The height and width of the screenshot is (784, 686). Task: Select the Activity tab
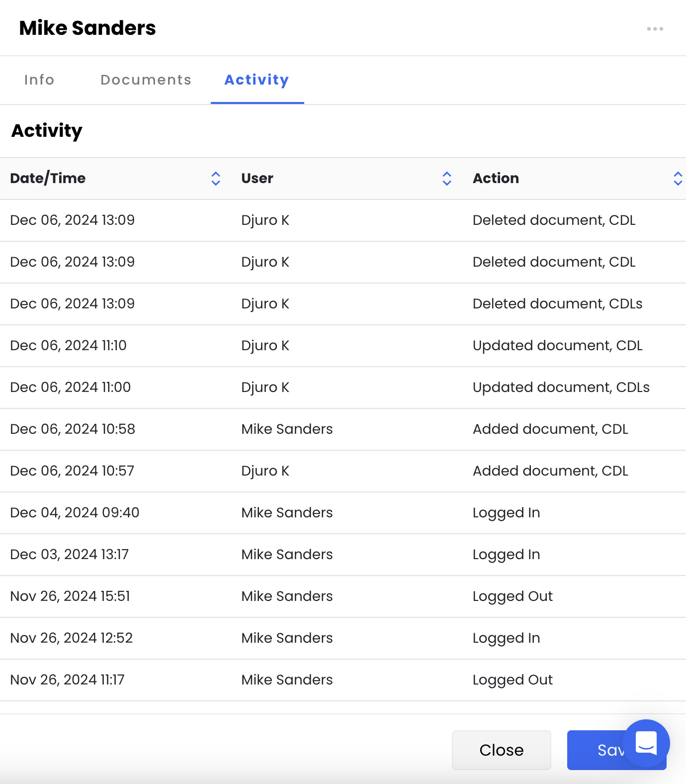pyautogui.click(x=257, y=80)
